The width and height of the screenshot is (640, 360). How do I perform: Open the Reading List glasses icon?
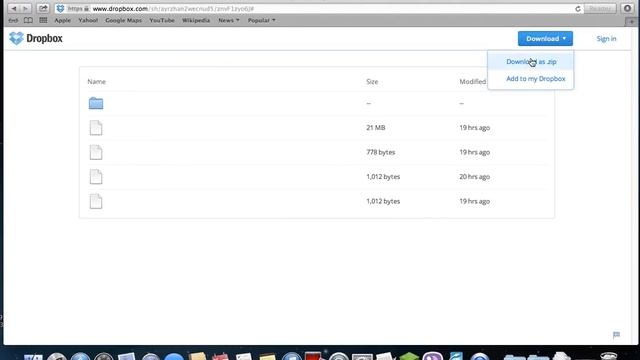pyautogui.click(x=13, y=20)
